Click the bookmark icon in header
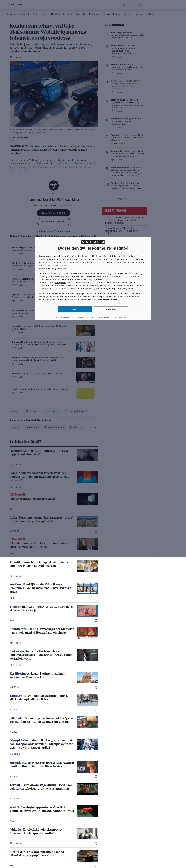Screen dimensions: 186x868 tap(132, 5)
